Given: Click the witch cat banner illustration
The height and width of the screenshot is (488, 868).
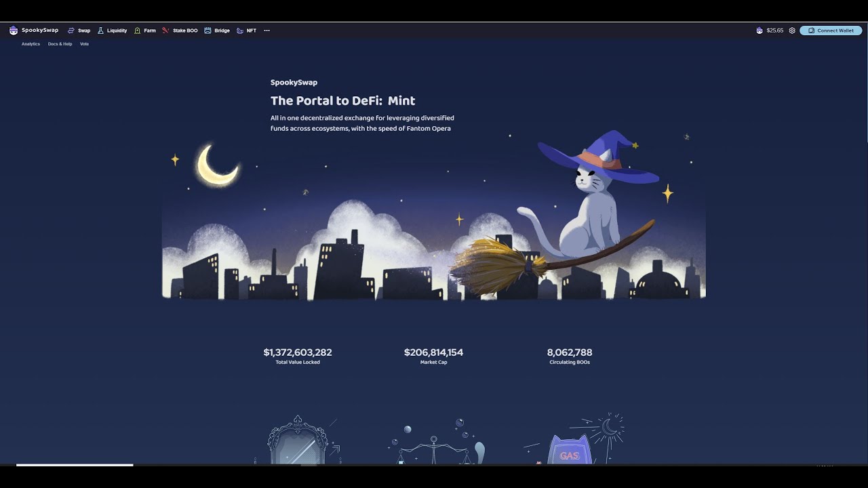Looking at the screenshot, I should tap(434, 215).
